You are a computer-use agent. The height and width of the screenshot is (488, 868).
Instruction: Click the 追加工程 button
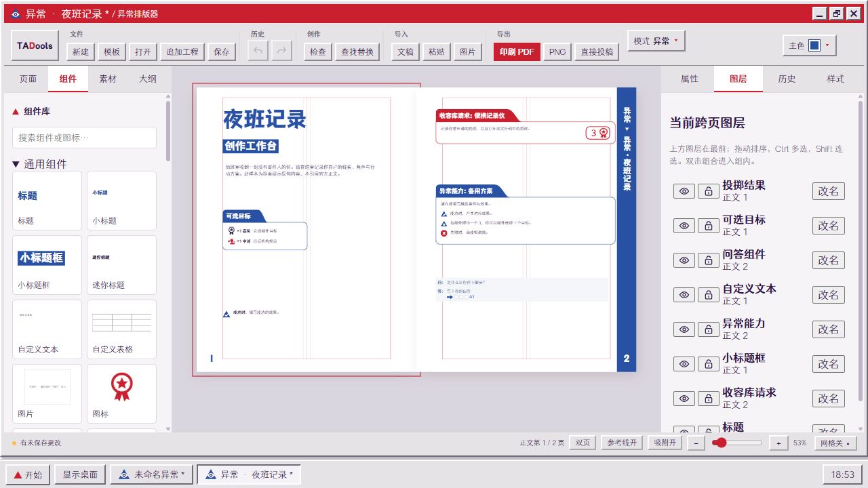click(x=182, y=52)
